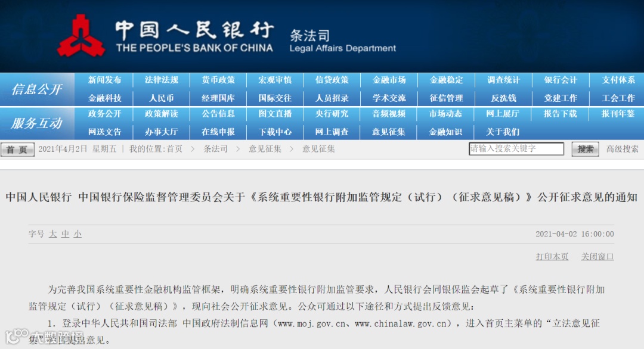
Task: Click the 信息公开 section header
Action: coord(37,89)
